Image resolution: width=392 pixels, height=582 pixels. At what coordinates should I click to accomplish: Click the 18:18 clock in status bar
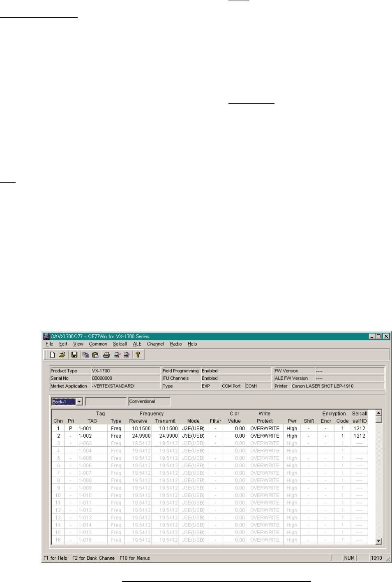point(376,558)
